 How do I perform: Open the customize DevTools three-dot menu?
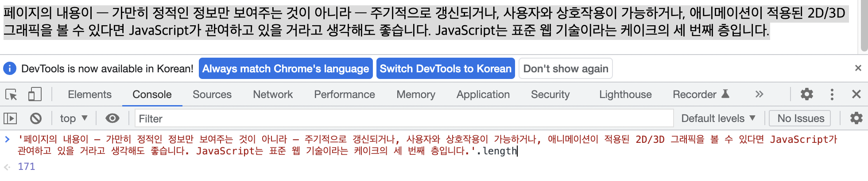pyautogui.click(x=832, y=94)
